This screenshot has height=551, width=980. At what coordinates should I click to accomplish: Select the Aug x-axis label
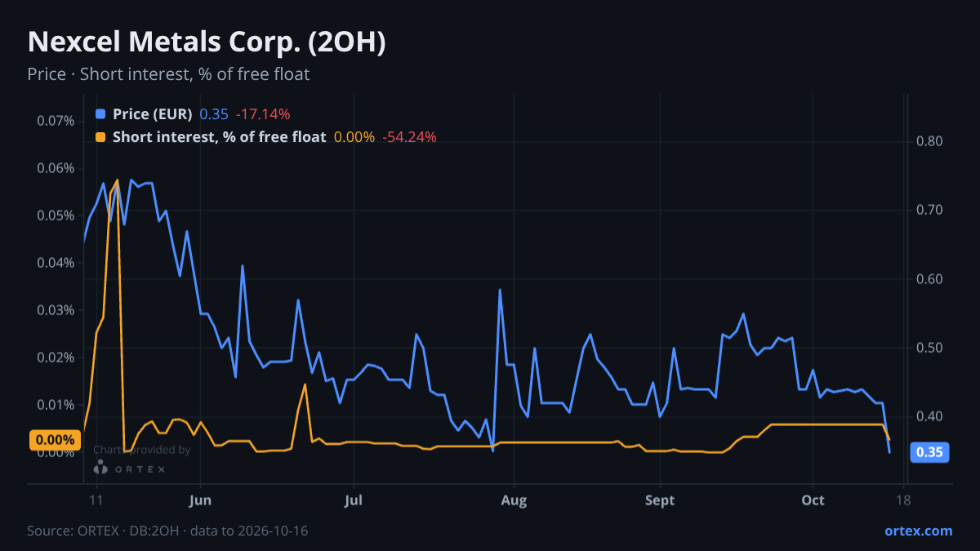(514, 500)
